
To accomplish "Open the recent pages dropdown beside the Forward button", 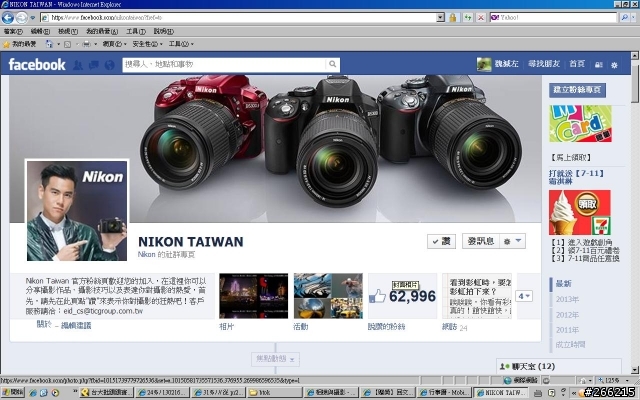I will pyautogui.click(x=33, y=18).
